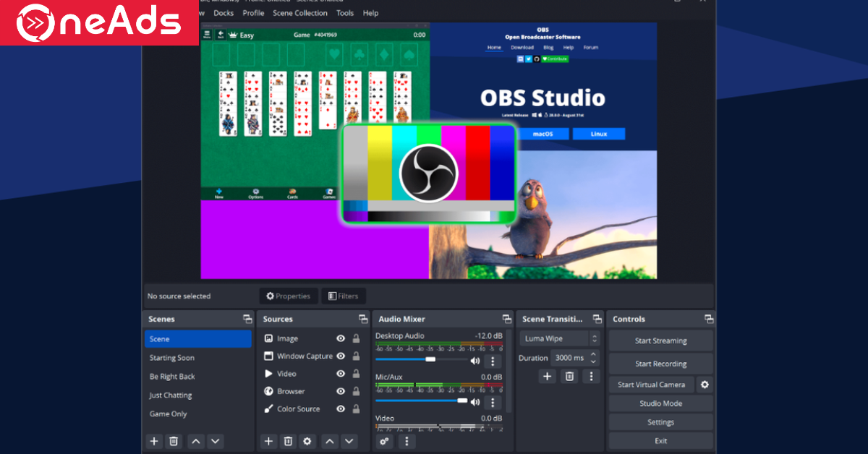Click the Solitaire Menu hamburger icon in the preview
The height and width of the screenshot is (454, 868).
(206, 34)
